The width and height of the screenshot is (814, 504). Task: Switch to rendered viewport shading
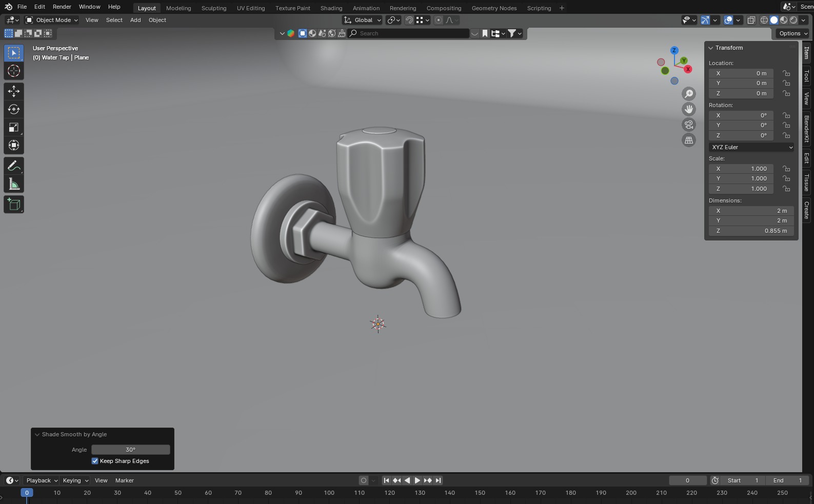coord(793,20)
